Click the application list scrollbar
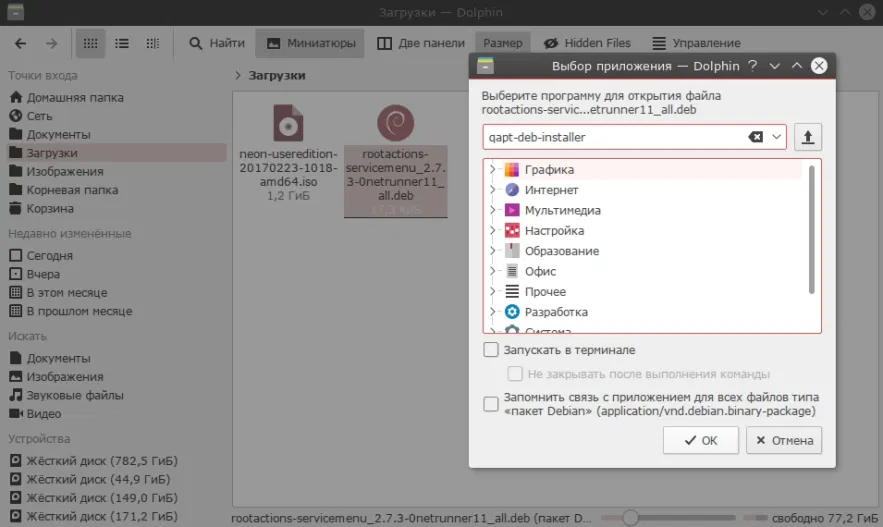883x527 pixels. click(811, 230)
